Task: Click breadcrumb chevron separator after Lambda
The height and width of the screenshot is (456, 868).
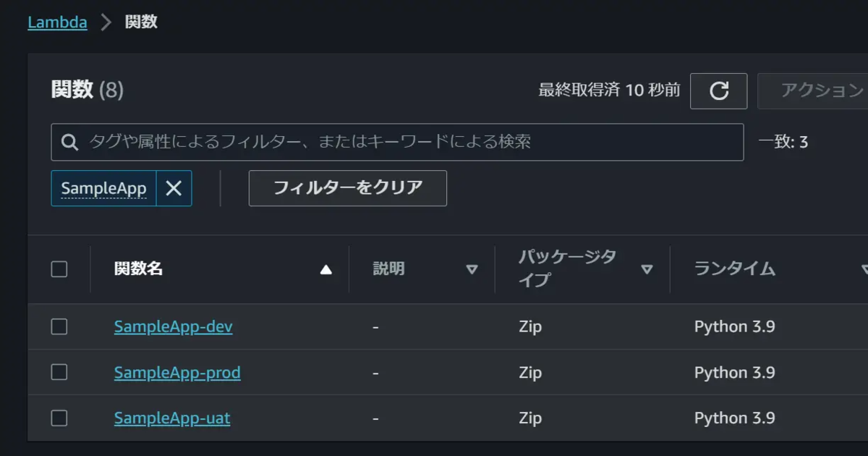Action: (106, 22)
